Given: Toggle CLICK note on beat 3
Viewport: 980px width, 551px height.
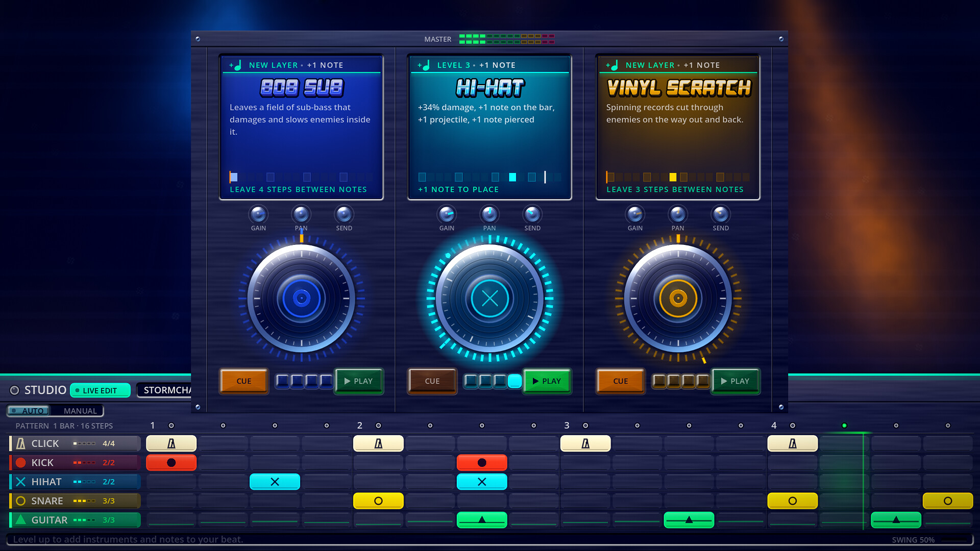Looking at the screenshot, I should pos(585,443).
